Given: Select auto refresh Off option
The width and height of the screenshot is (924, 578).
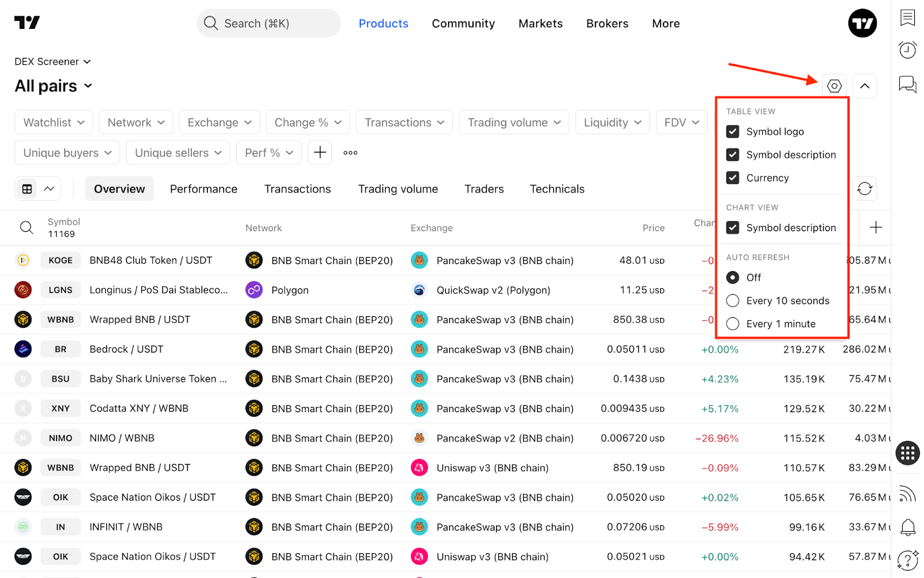Looking at the screenshot, I should point(733,277).
